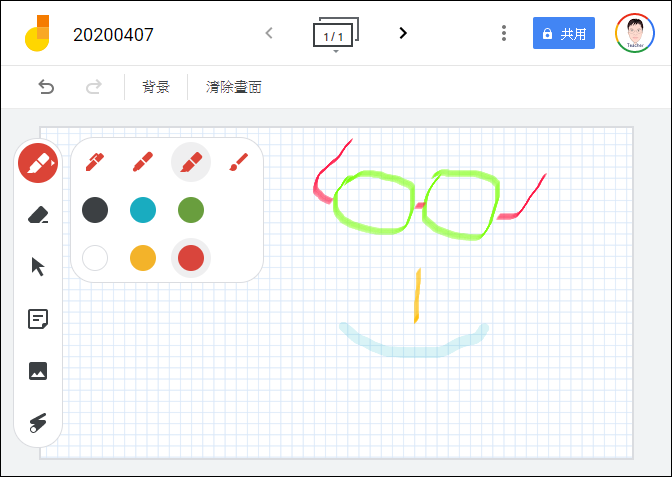
Task: Go to the previous frame
Action: [269, 33]
